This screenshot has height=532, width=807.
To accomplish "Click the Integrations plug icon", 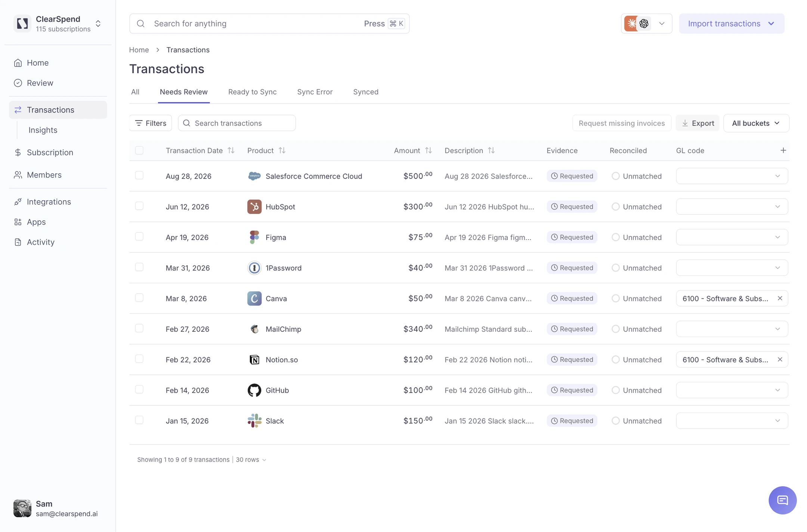I will [18, 202].
